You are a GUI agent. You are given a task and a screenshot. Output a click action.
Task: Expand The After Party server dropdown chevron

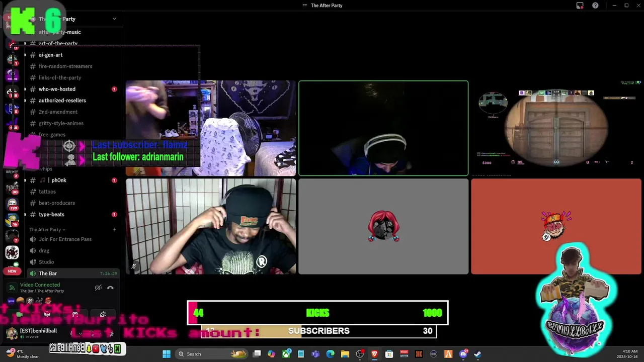coord(114,19)
